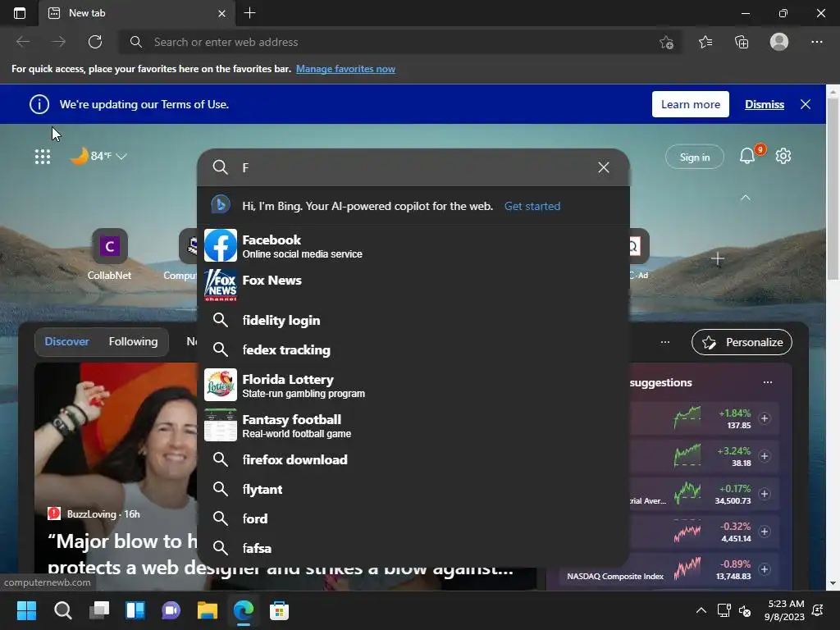The height and width of the screenshot is (630, 840).
Task: Click the browser Refresh button
Action: 95,42
